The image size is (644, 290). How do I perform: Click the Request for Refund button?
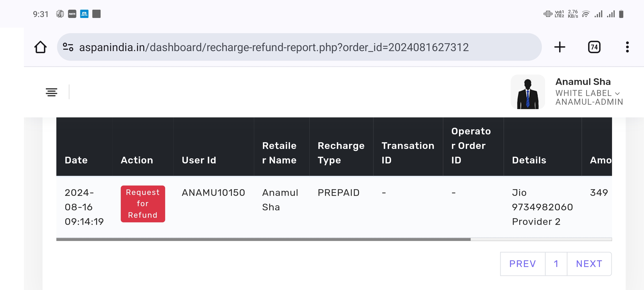coord(143,204)
